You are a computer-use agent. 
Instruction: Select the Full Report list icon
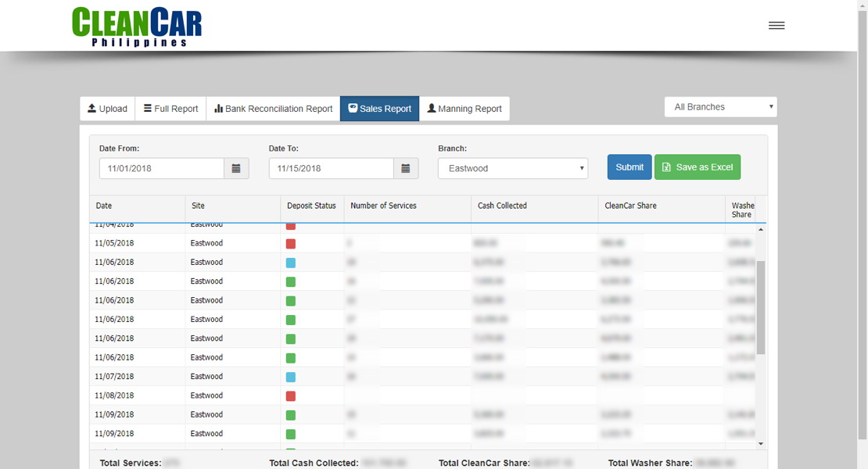point(148,109)
